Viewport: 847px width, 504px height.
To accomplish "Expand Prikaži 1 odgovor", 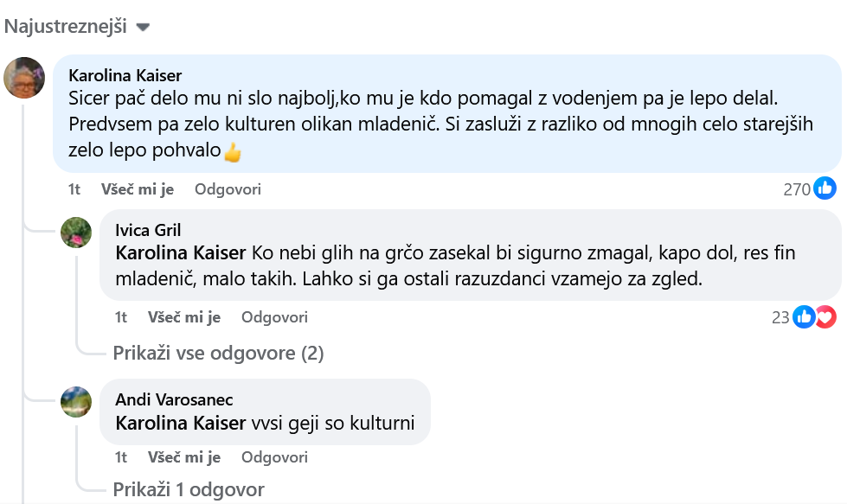I will coord(189,489).
